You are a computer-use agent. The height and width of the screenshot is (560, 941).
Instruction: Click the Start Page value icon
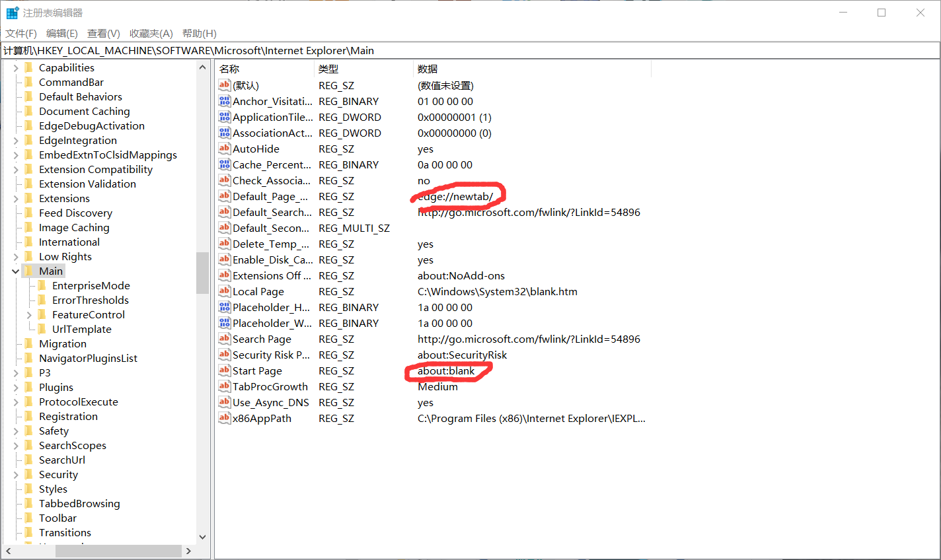(225, 370)
